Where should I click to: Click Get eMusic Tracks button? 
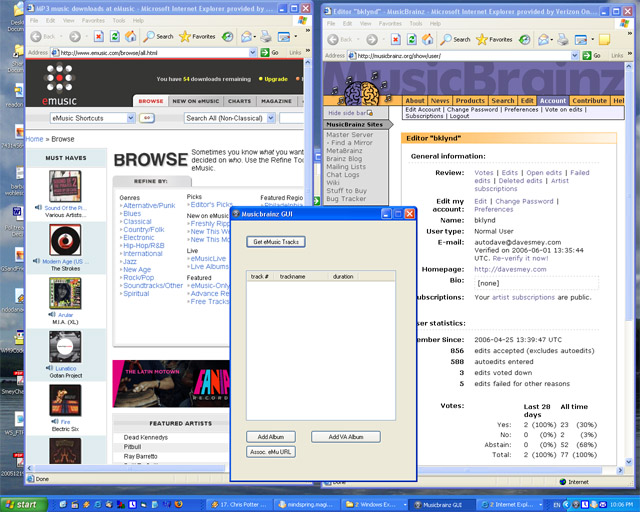276,242
